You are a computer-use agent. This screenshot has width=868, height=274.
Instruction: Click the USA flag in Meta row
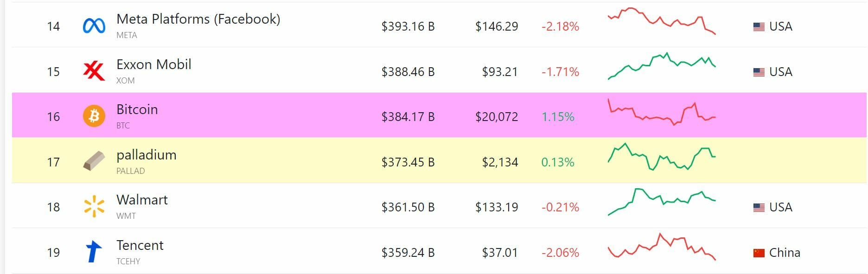759,27
